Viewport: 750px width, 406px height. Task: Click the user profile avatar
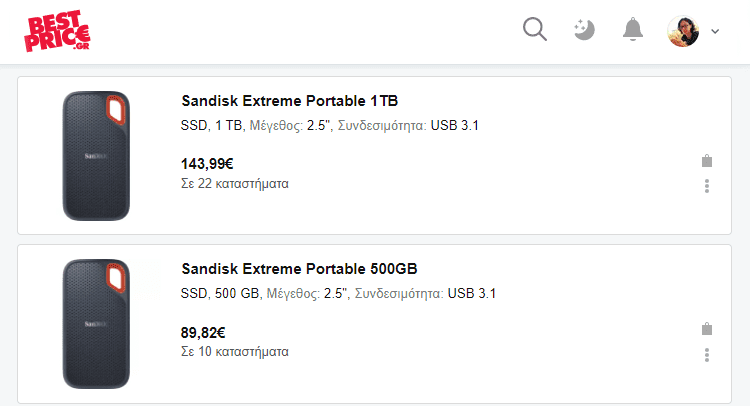tap(683, 31)
